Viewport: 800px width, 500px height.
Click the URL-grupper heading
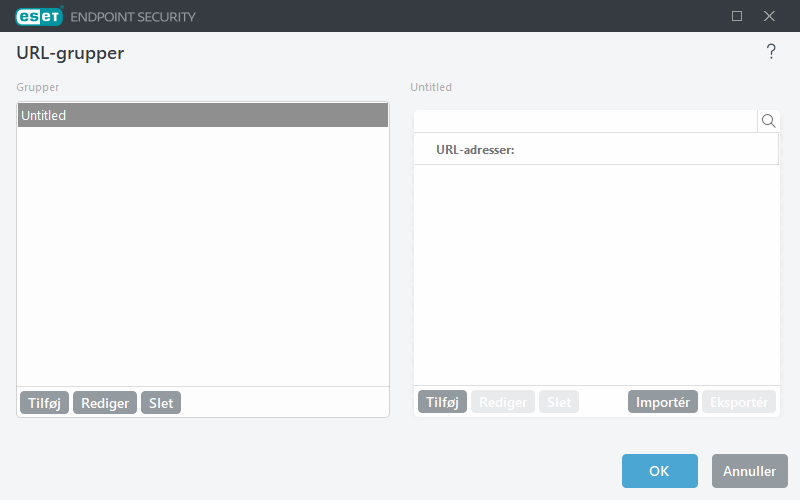[x=70, y=53]
